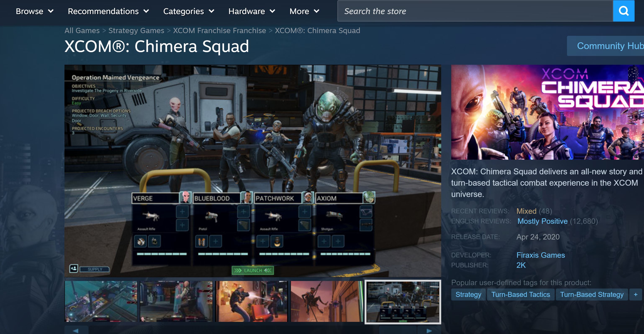
Task: Select the Turn-Based Tactics tag
Action: (520, 294)
